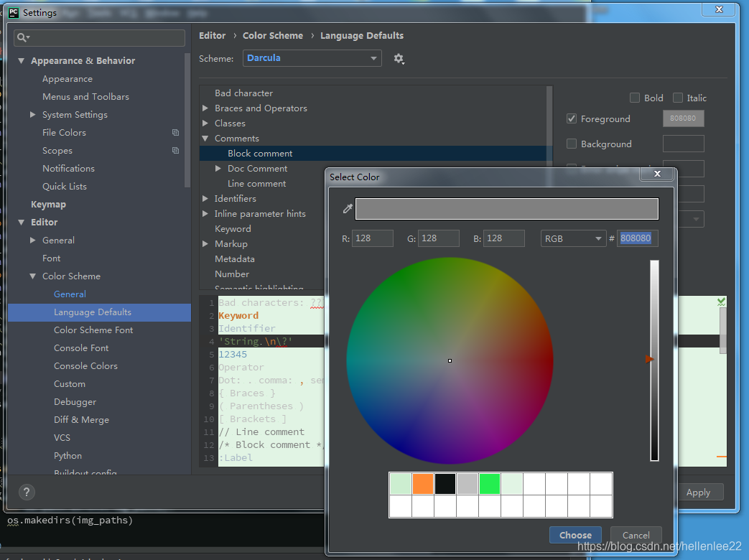Click the gray color preview bar
Screen dimensions: 749x560
pos(507,209)
